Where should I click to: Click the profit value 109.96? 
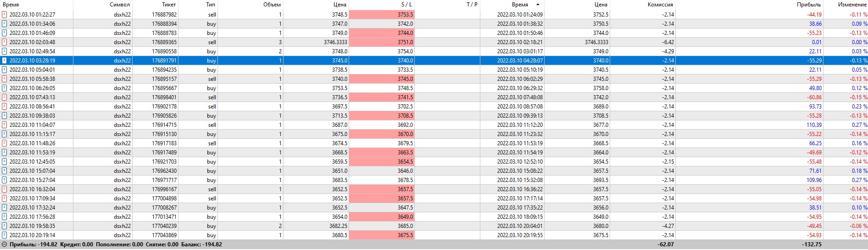point(814,180)
